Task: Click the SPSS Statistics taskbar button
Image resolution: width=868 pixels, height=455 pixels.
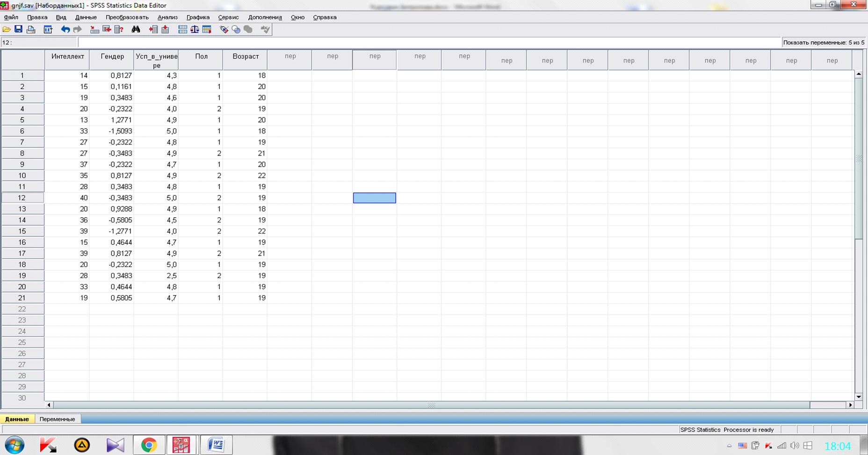Action: 181,445
